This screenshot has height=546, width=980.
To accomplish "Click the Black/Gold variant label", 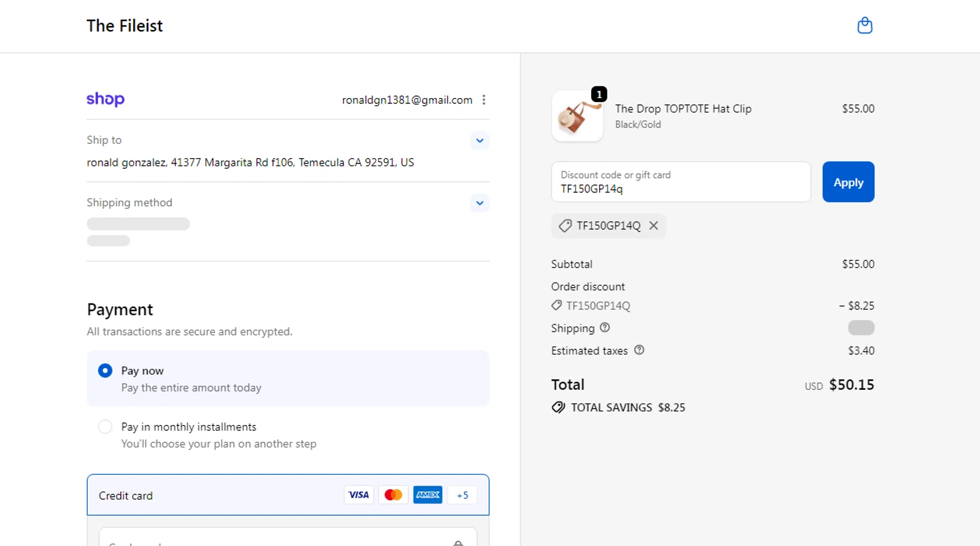I will [x=638, y=124].
